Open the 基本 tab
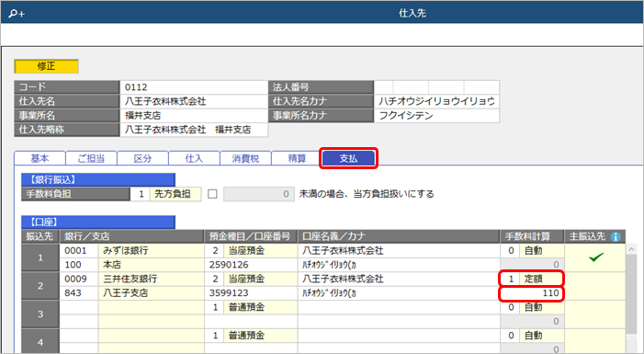The image size is (644, 354). (40, 158)
